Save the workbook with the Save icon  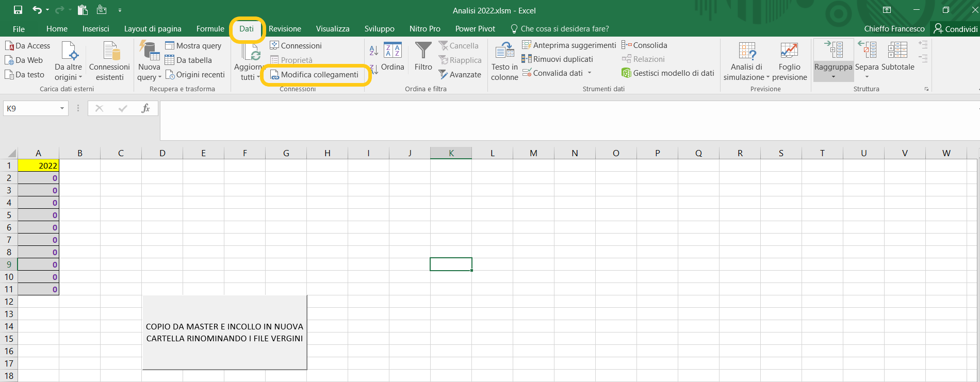[18, 10]
